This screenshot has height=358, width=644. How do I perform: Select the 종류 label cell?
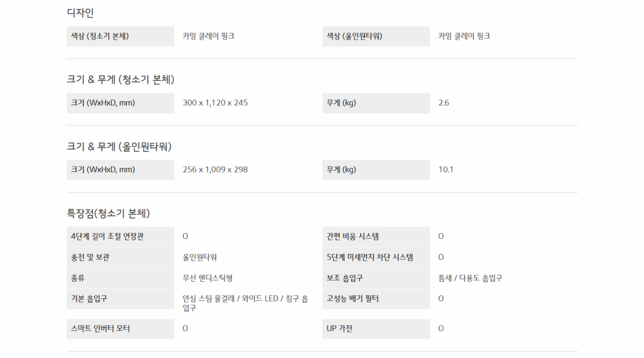click(119, 277)
